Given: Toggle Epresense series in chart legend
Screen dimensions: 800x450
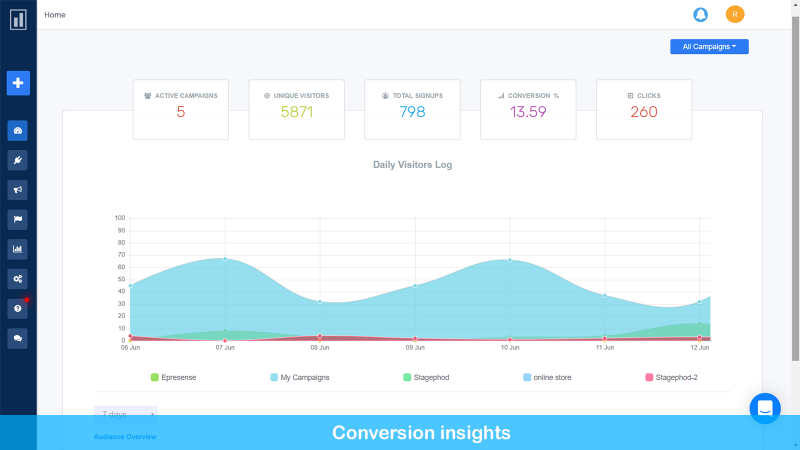Looking at the screenshot, I should click(x=173, y=378).
